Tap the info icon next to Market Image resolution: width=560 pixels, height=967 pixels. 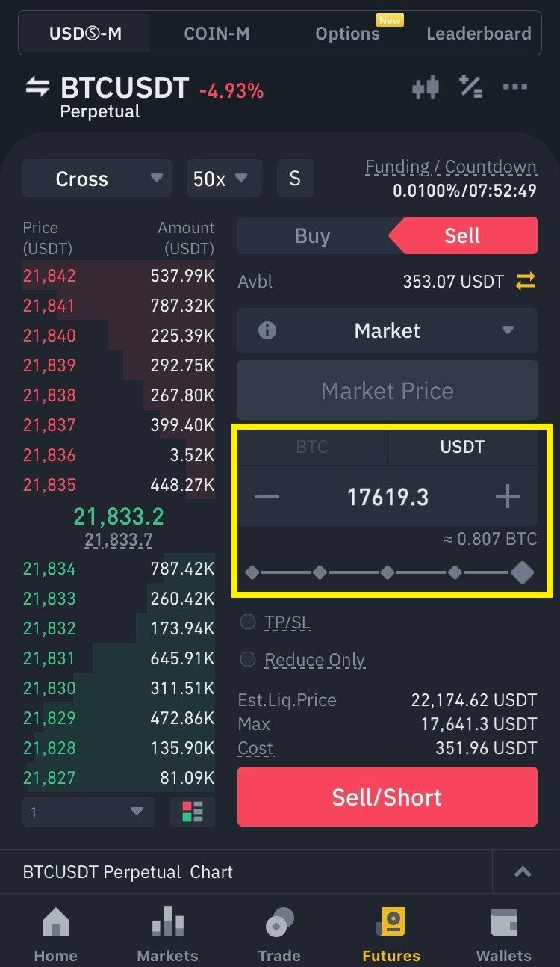267,330
